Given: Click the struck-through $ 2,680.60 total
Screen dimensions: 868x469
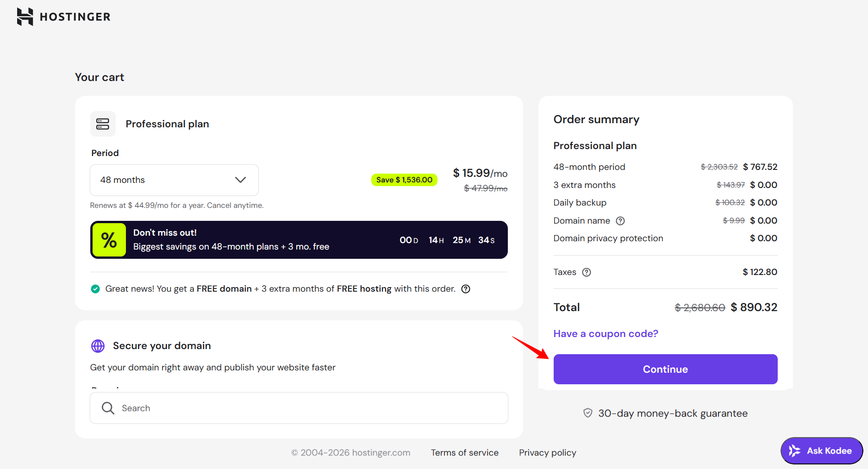Looking at the screenshot, I should (x=700, y=307).
